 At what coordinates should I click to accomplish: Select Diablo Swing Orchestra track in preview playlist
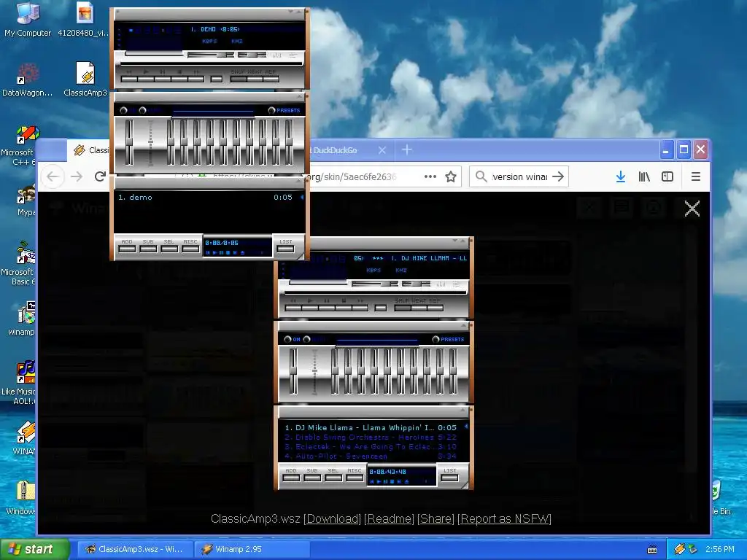point(370,437)
